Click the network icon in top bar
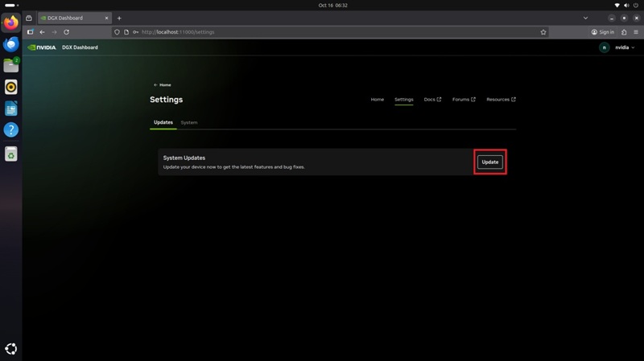644x361 pixels. (x=617, y=6)
